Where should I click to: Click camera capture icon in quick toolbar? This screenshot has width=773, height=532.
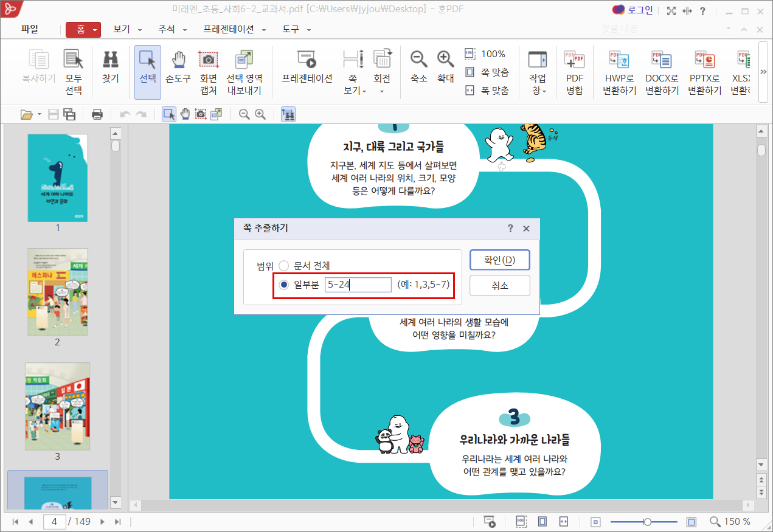pyautogui.click(x=201, y=114)
